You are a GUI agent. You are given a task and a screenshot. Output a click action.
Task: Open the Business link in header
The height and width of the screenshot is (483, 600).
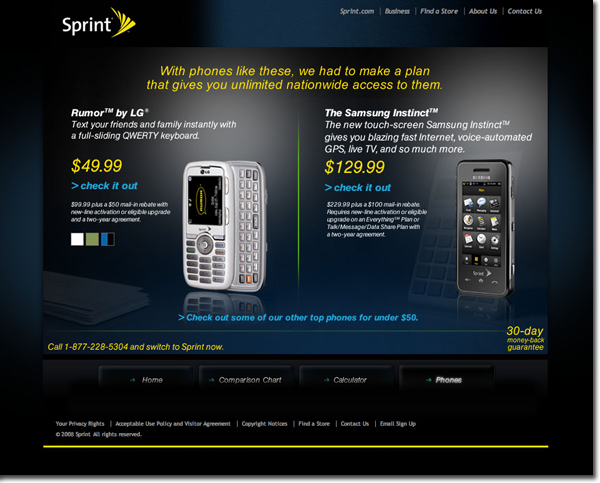pos(397,11)
